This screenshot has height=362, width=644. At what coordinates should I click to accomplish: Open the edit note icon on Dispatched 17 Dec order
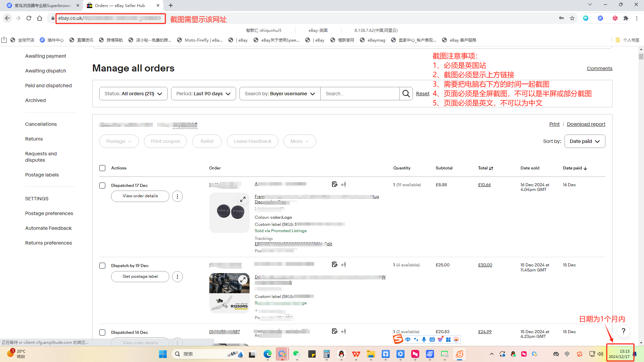[x=334, y=184]
